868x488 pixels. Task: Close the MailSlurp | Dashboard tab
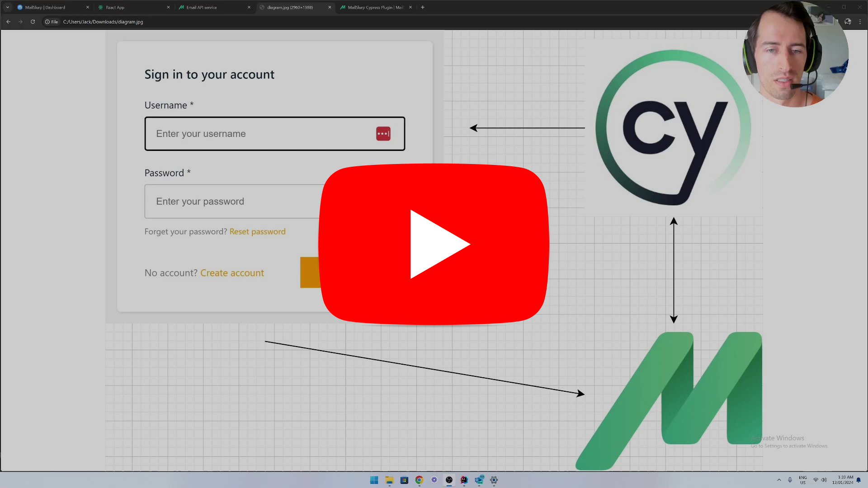tap(88, 7)
